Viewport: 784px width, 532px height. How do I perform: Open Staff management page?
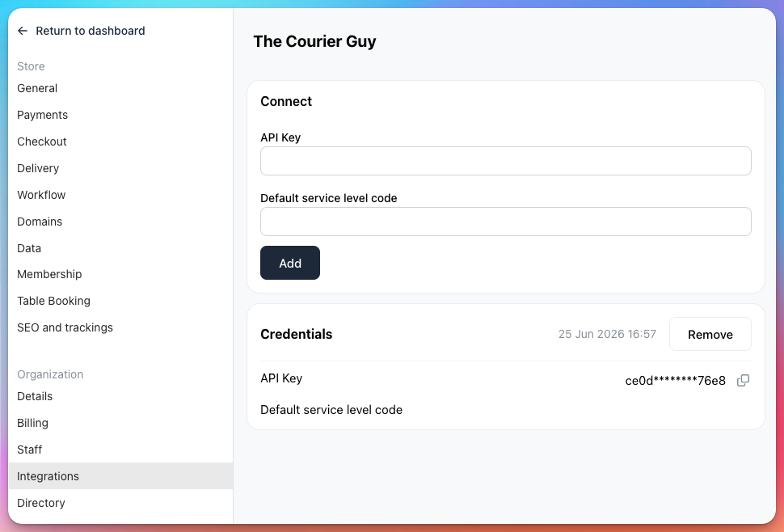click(x=29, y=450)
